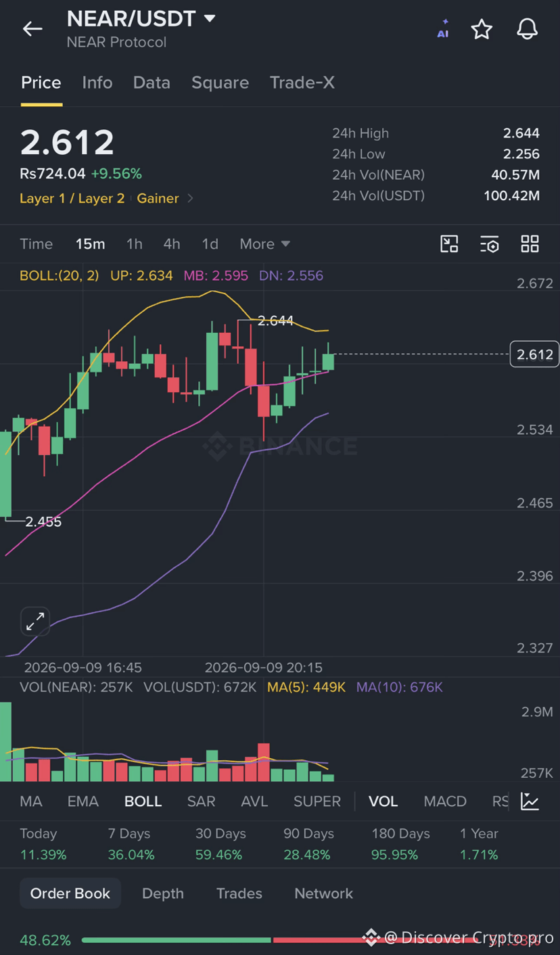Open the AI assistant icon

[443, 29]
